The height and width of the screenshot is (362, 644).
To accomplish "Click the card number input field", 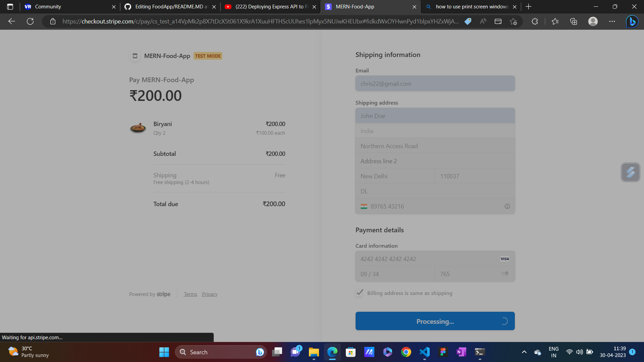I will click(426, 259).
